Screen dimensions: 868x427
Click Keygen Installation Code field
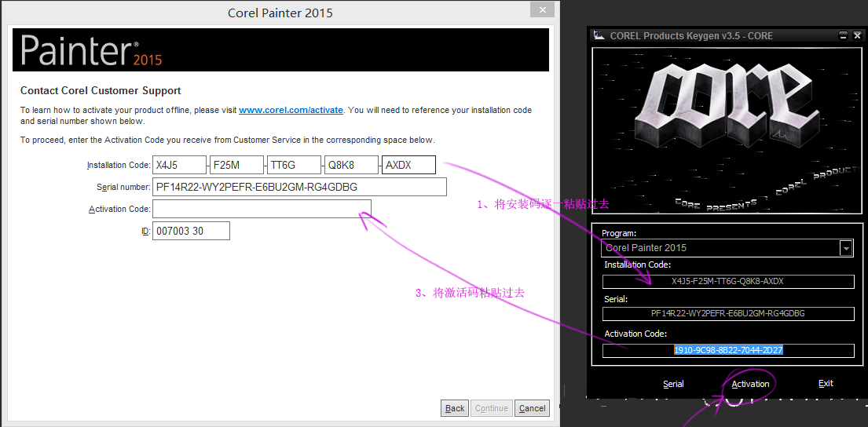click(728, 281)
